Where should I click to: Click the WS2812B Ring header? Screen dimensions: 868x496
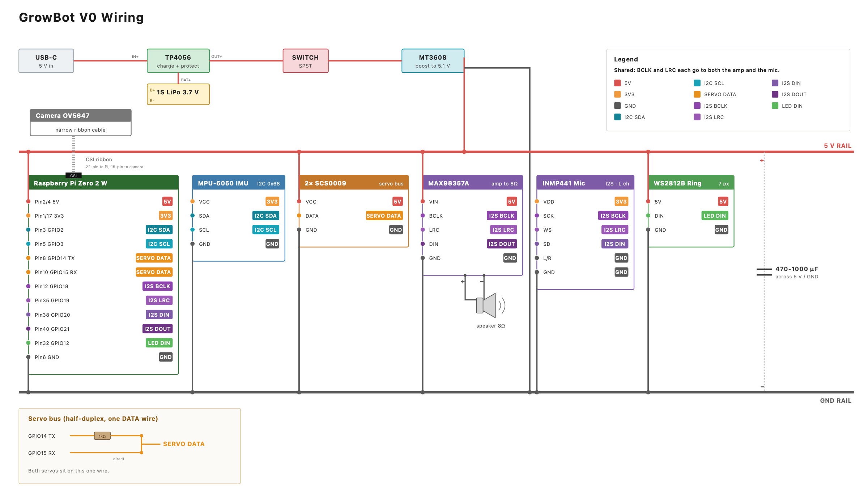coord(691,183)
